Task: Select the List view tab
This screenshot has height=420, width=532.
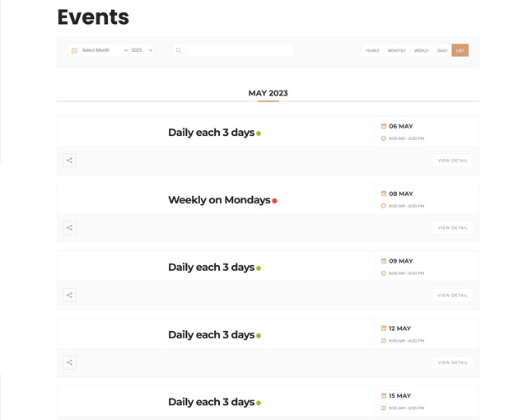Action: point(460,50)
